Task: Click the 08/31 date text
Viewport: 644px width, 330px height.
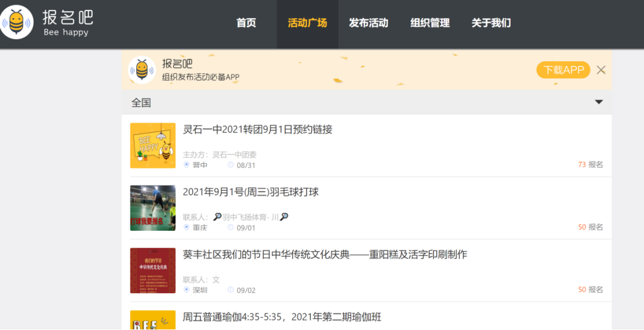Action: (246, 166)
